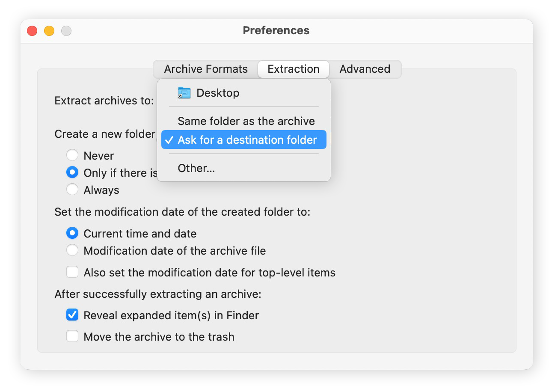Select Current time and date option

point(72,233)
